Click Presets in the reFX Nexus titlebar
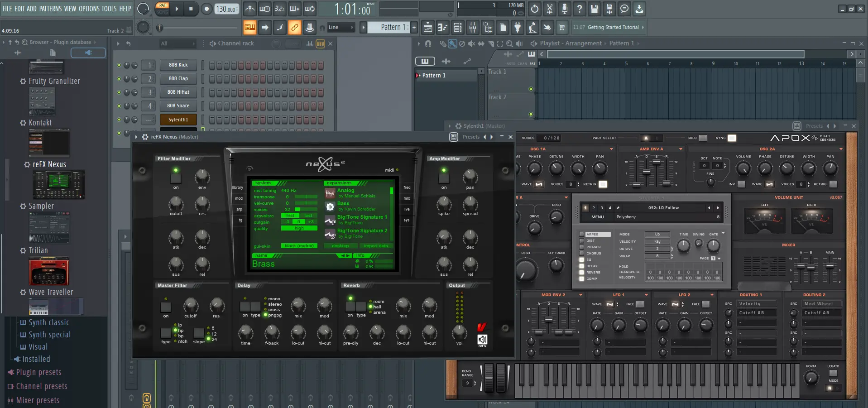Image resolution: width=868 pixels, height=408 pixels. tap(471, 137)
